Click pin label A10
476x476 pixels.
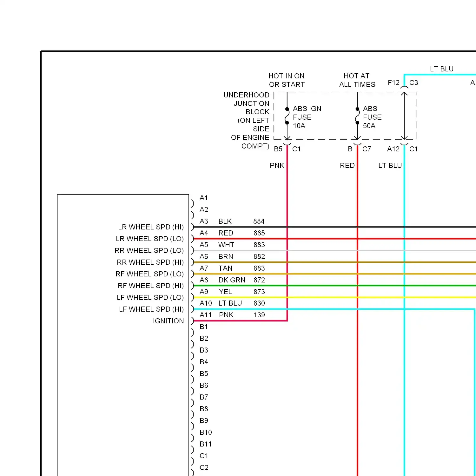point(206,303)
